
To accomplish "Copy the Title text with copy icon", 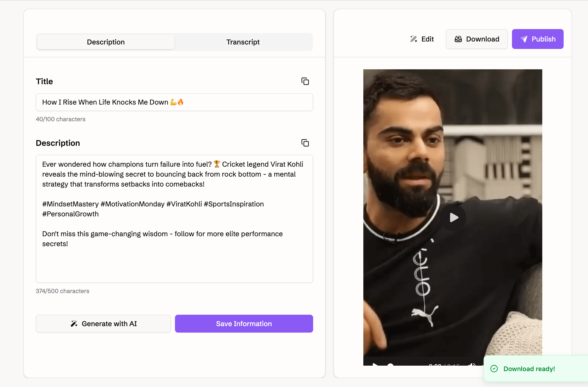I will (305, 81).
